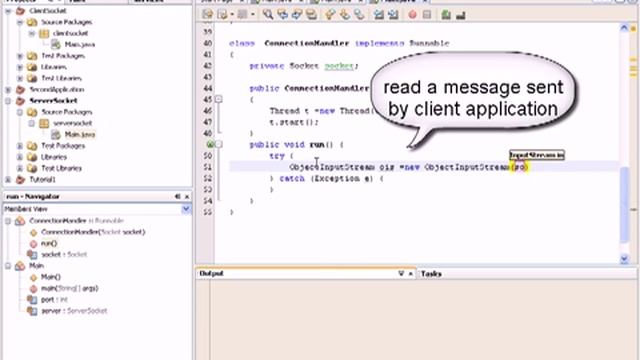
Task: Select the Main() constructor in Navigator
Action: (51, 277)
